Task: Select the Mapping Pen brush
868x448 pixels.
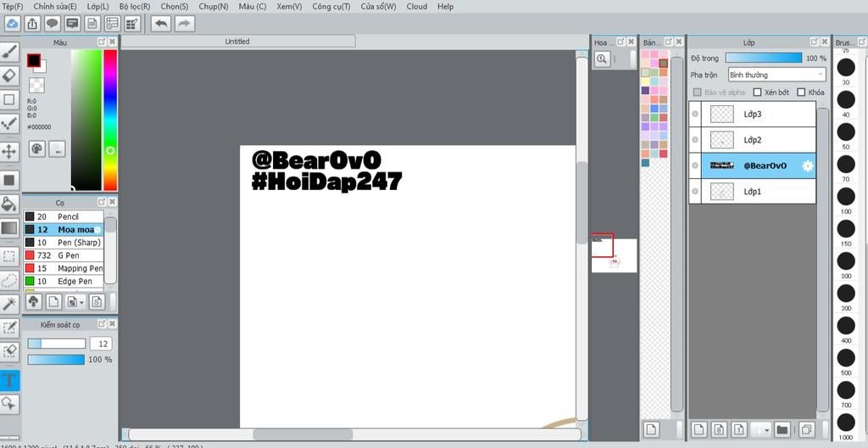Action: 64,268
